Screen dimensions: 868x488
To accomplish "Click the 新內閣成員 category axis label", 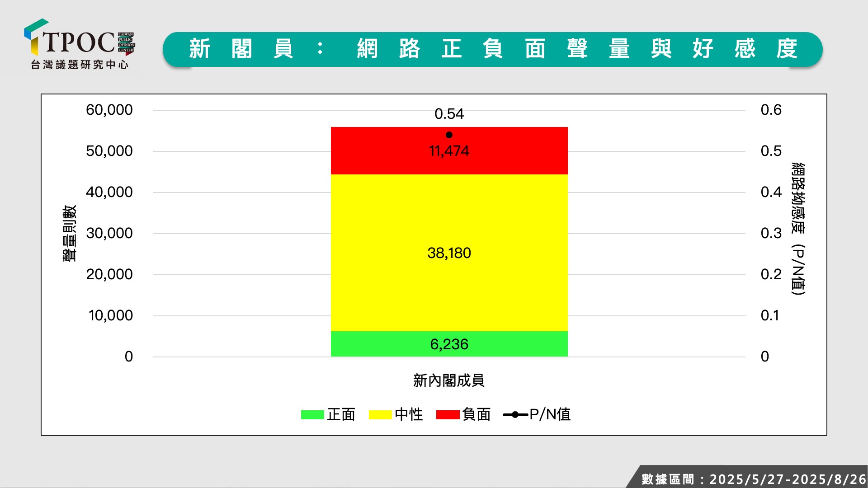I will pos(448,380).
